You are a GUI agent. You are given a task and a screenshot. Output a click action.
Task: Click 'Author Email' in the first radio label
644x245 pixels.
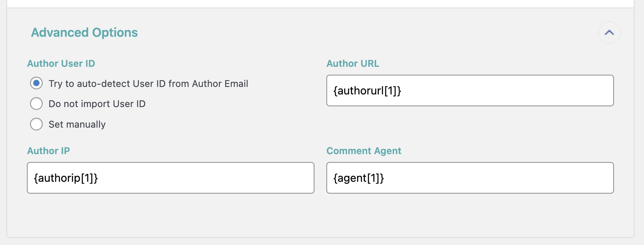click(x=220, y=84)
